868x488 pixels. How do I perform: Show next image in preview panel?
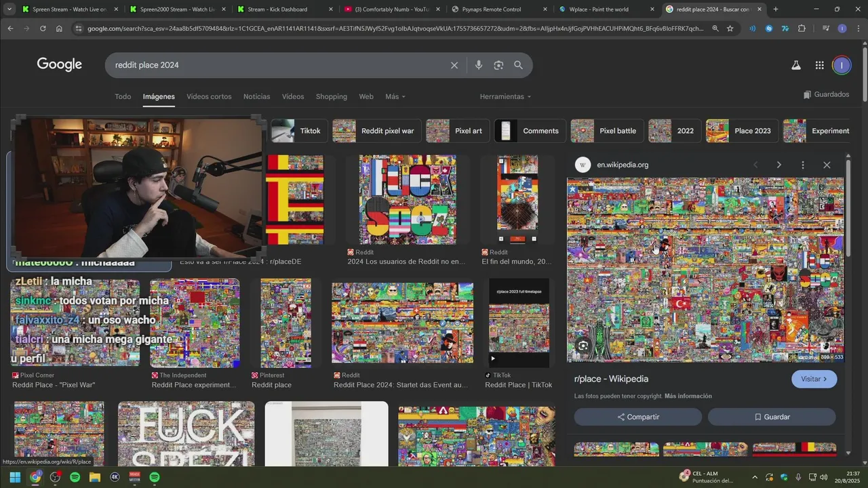[x=778, y=165]
